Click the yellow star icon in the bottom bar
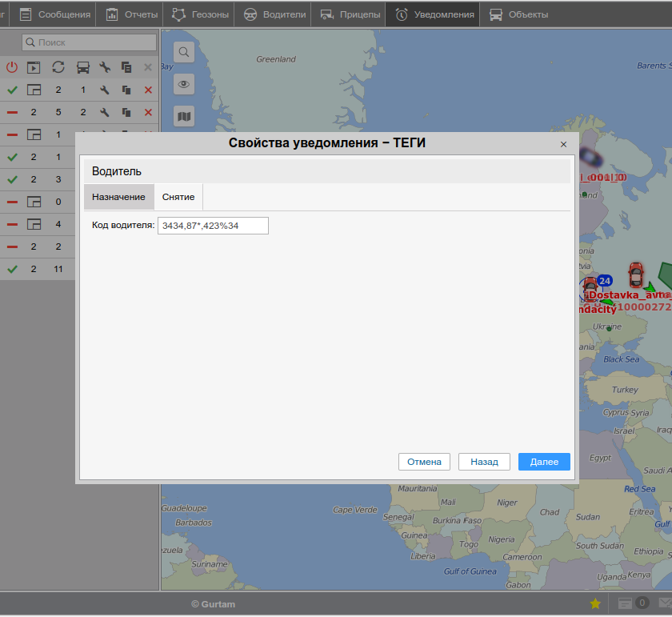 (595, 603)
